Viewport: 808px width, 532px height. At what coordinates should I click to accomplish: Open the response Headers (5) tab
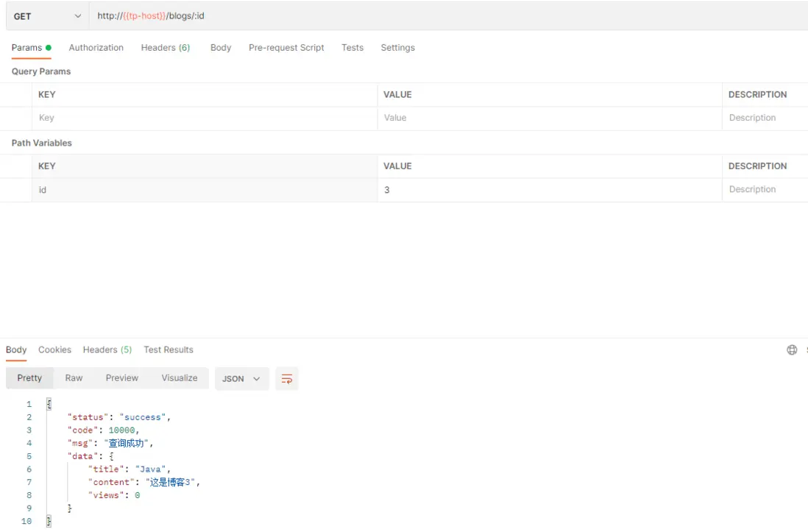click(x=107, y=350)
